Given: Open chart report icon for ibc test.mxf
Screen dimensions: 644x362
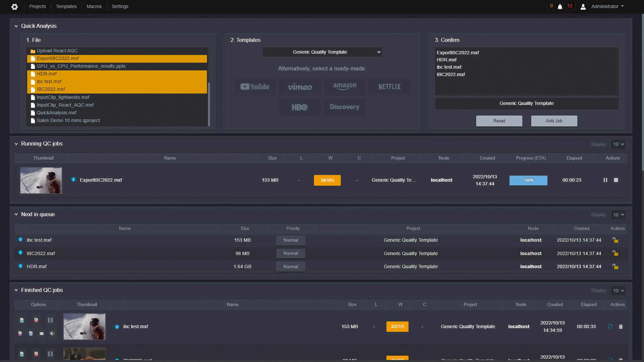Looking at the screenshot, I should click(x=22, y=320).
